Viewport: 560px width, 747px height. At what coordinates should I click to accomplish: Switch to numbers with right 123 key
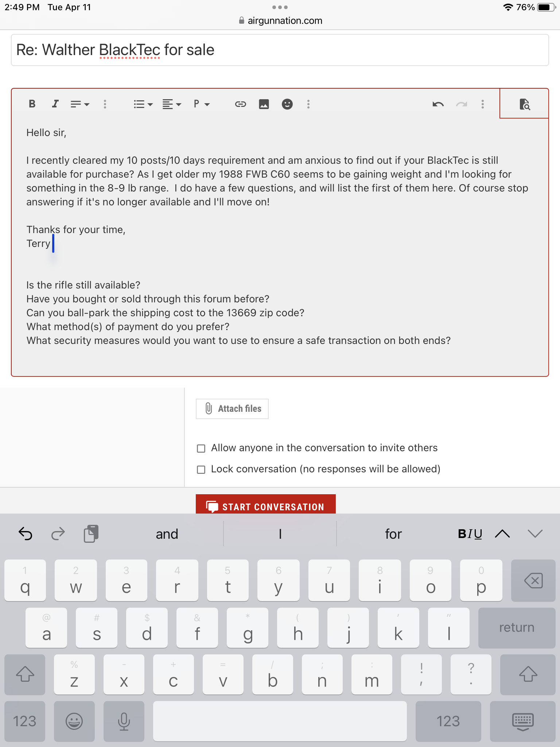(448, 721)
